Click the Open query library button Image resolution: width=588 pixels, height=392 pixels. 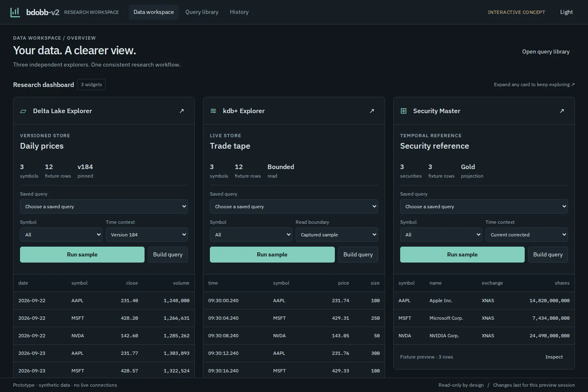coord(546,51)
